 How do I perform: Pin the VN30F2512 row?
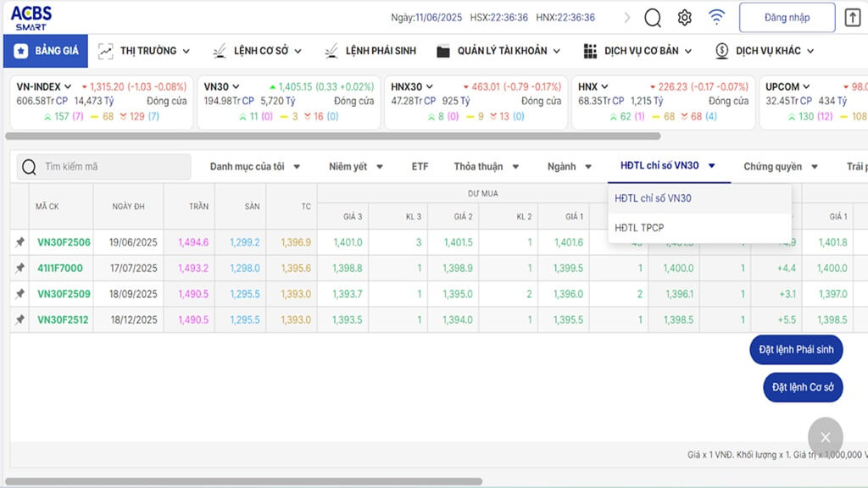[x=20, y=319]
